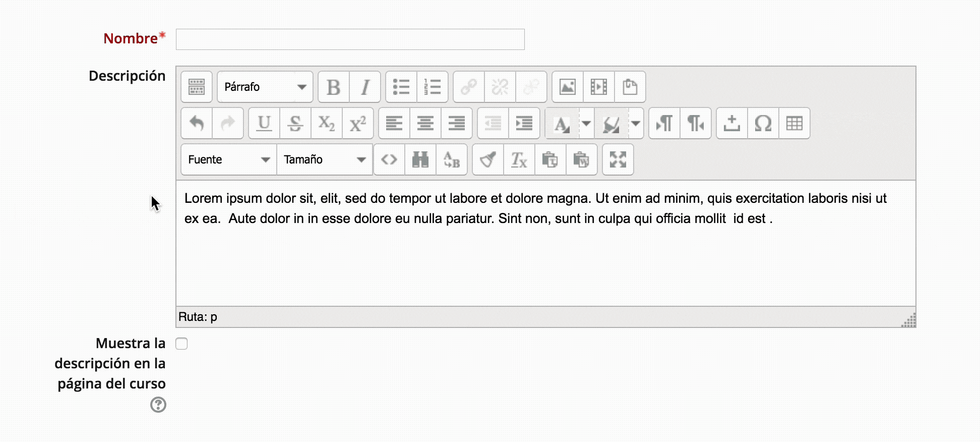Click the Nombre text input field
The height and width of the screenshot is (442, 980).
[x=350, y=39]
